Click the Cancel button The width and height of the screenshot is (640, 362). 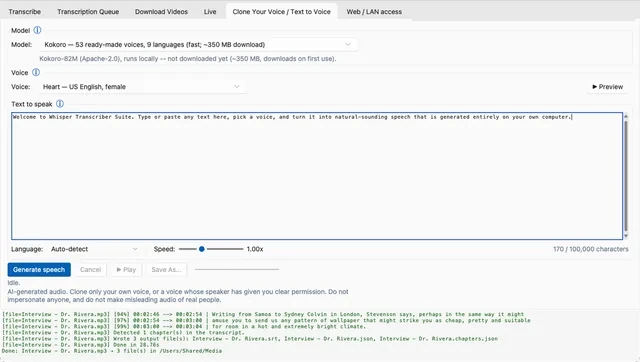click(x=90, y=269)
